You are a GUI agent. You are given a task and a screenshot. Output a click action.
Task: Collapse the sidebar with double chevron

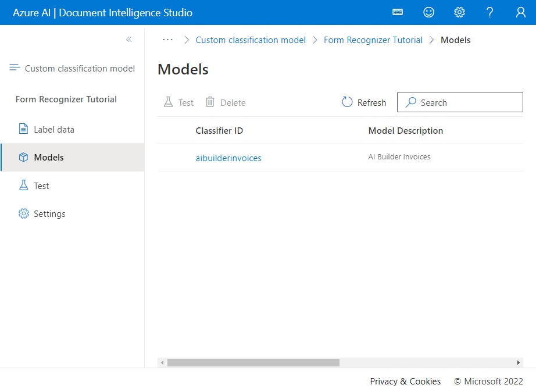point(129,40)
